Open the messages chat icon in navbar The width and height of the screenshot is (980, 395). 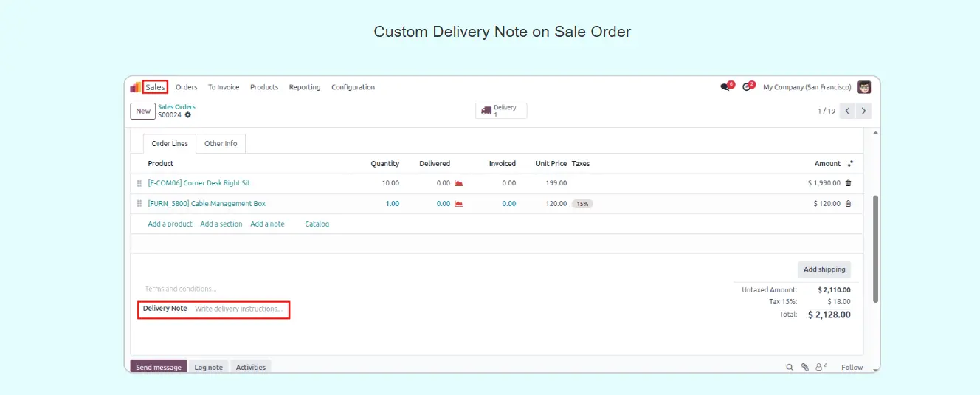point(725,87)
